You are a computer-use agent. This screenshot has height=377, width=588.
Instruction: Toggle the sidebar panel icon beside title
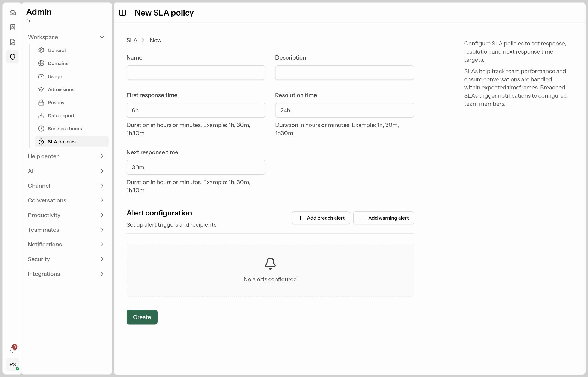[122, 13]
